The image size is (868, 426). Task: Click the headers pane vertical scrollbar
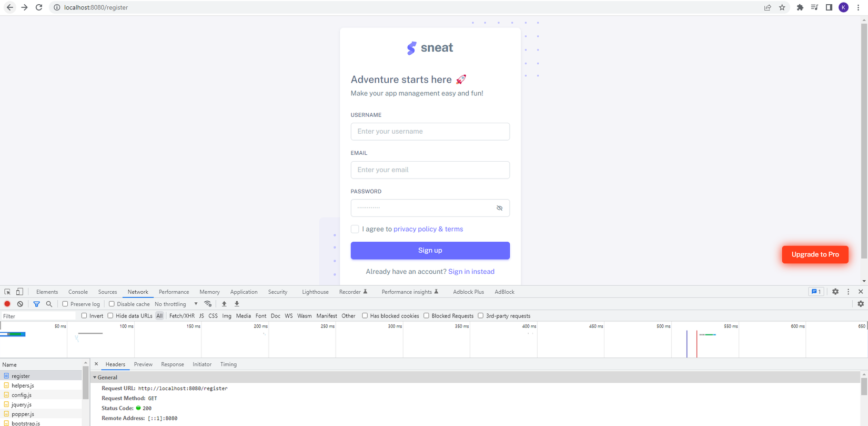pyautogui.click(x=864, y=386)
